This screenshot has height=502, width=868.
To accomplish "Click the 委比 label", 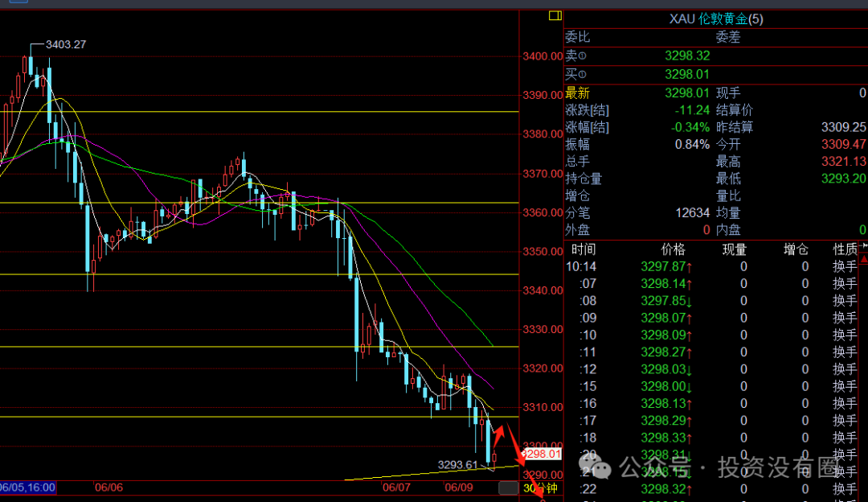I will coord(577,37).
